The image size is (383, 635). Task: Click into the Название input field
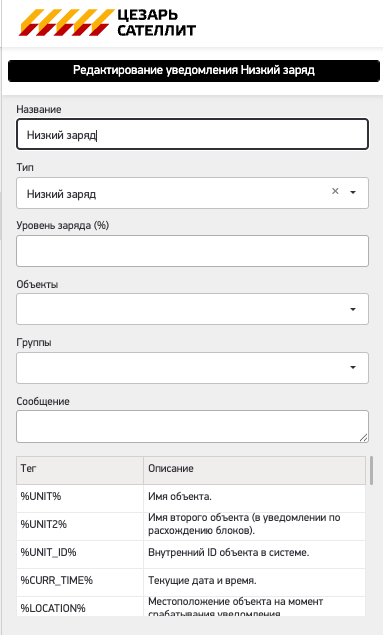pyautogui.click(x=192, y=134)
